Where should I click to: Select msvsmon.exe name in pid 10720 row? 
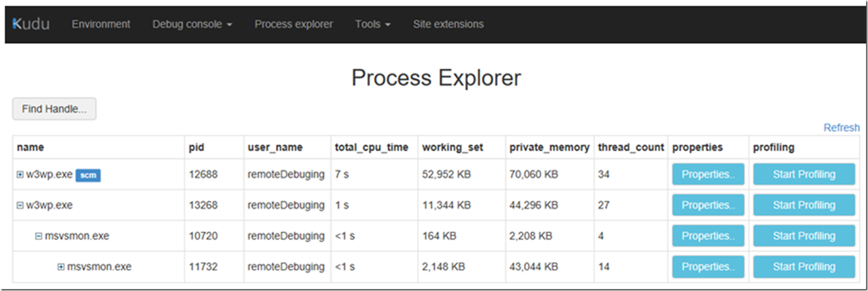pos(77,236)
